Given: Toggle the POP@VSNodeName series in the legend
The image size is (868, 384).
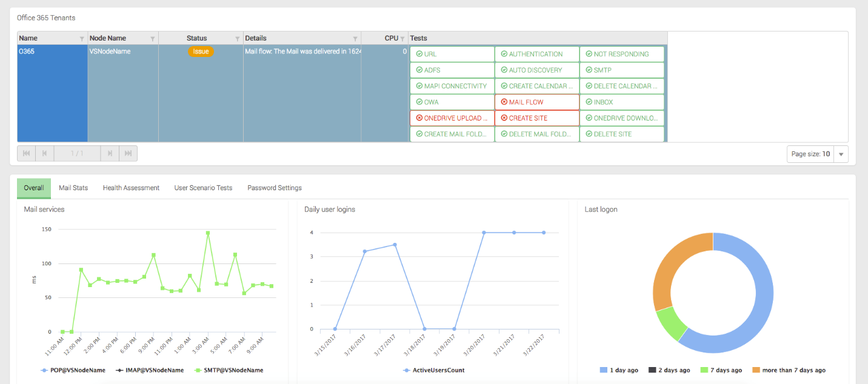Looking at the screenshot, I should pos(73,370).
